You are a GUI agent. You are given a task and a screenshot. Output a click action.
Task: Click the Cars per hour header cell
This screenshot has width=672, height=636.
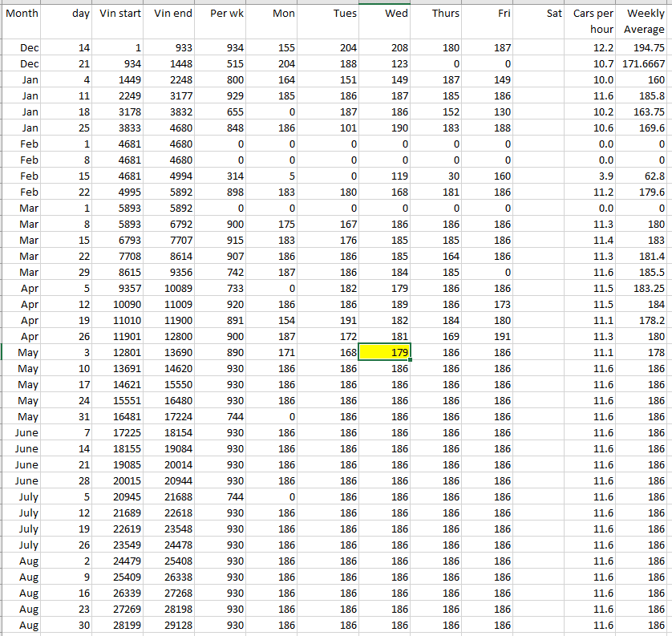point(593,22)
